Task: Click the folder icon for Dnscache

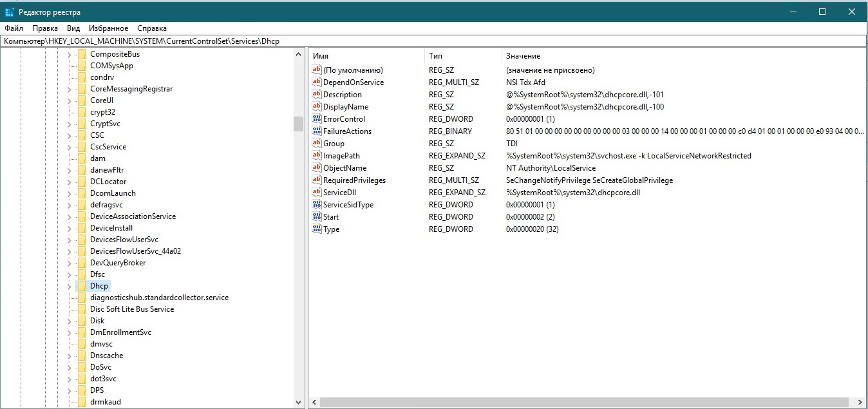Action: [x=81, y=356]
